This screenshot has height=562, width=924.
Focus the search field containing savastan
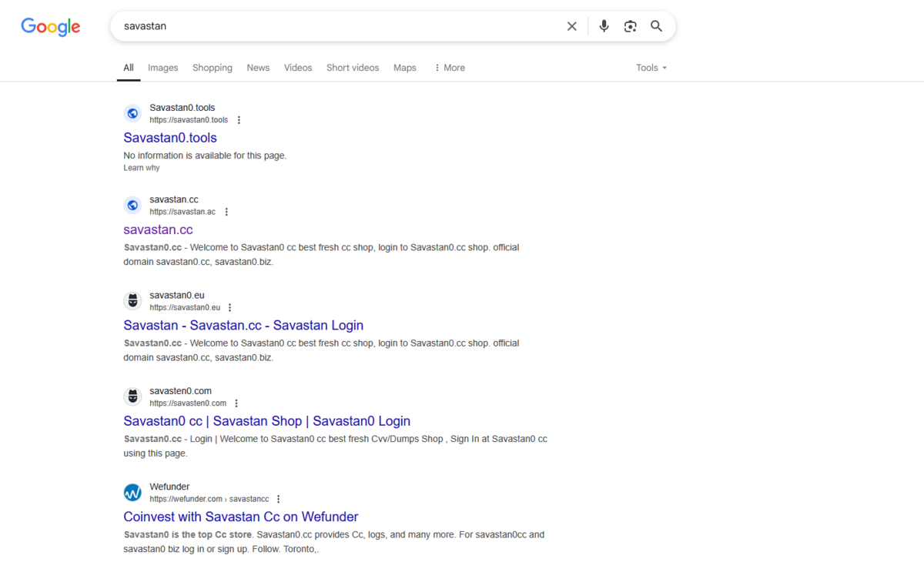pos(339,26)
